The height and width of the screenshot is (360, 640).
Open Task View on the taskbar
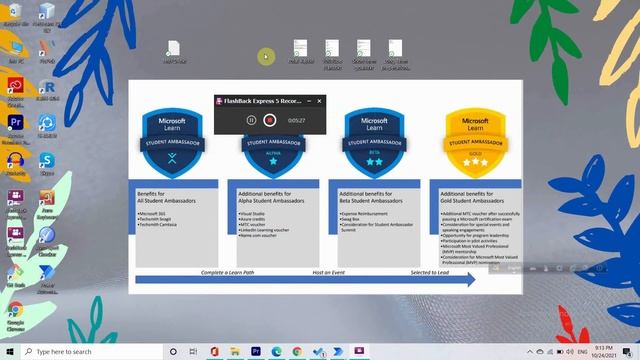(x=193, y=351)
